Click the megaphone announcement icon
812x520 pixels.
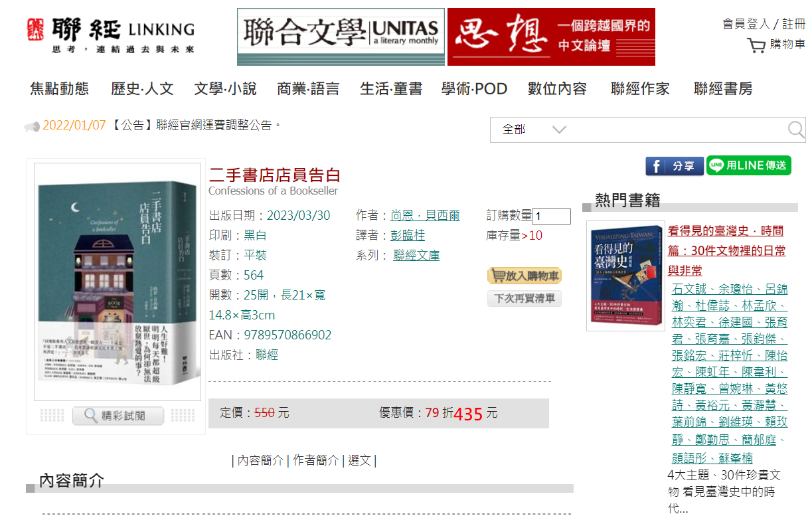click(32, 126)
